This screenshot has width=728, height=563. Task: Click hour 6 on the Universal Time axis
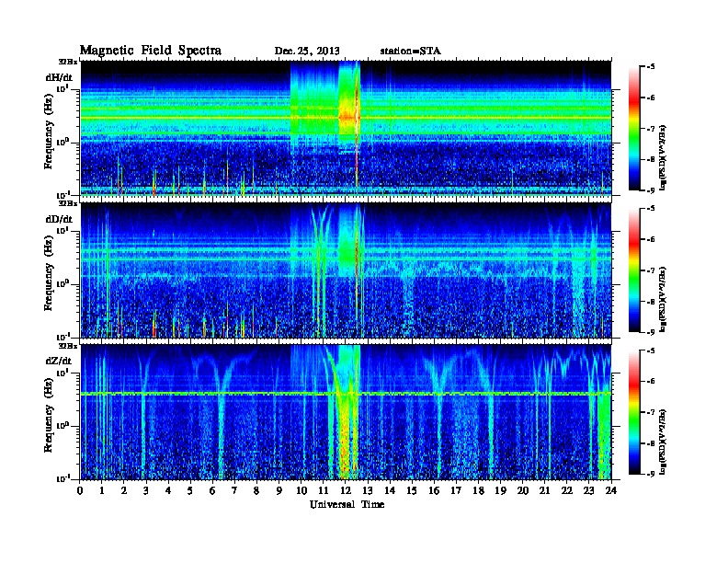[x=212, y=490]
